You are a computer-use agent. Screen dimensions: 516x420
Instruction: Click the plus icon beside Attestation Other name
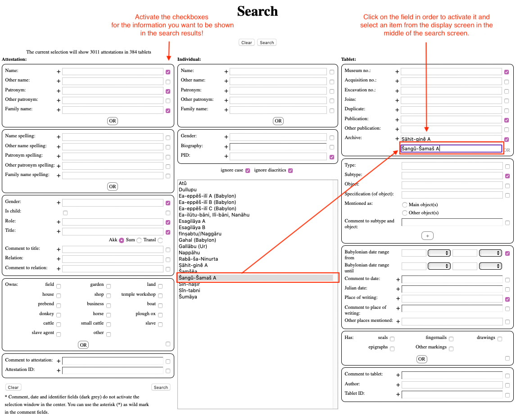(59, 81)
